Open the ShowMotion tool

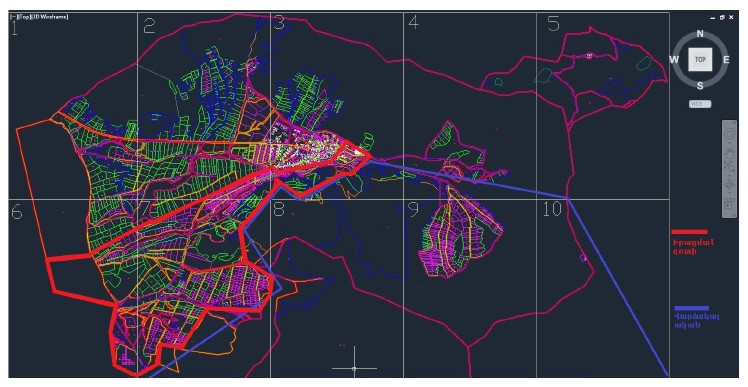pyautogui.click(x=729, y=203)
